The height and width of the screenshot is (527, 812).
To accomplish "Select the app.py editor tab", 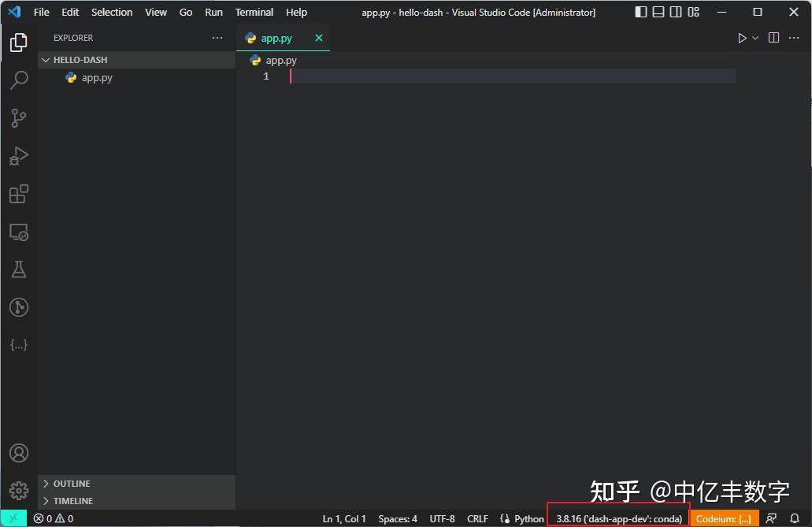I will coord(276,37).
